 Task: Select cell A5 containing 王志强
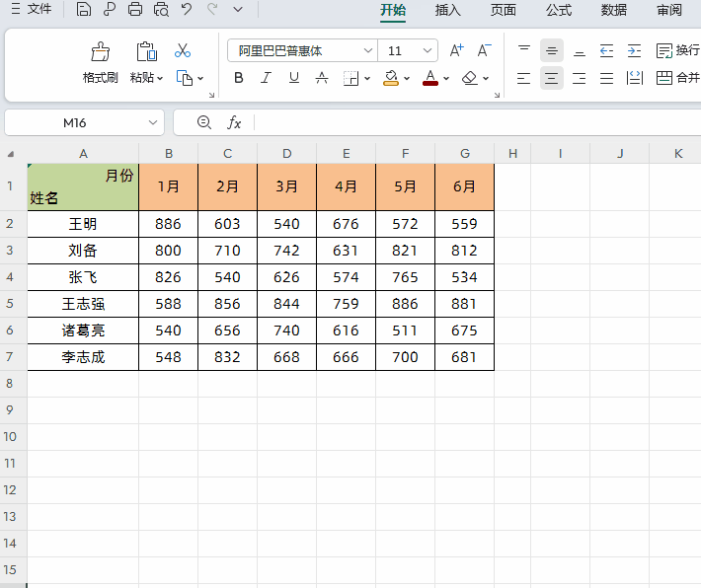83,304
